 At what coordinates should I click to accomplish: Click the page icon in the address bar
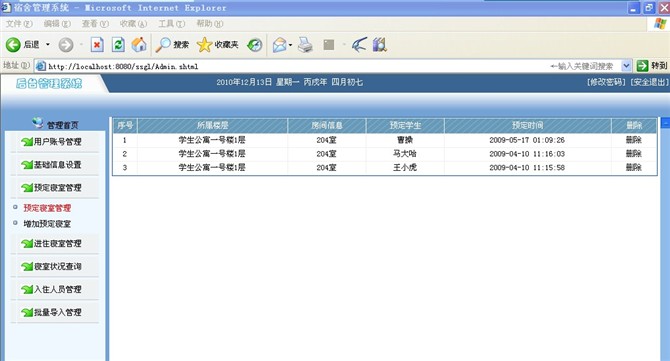(41, 66)
